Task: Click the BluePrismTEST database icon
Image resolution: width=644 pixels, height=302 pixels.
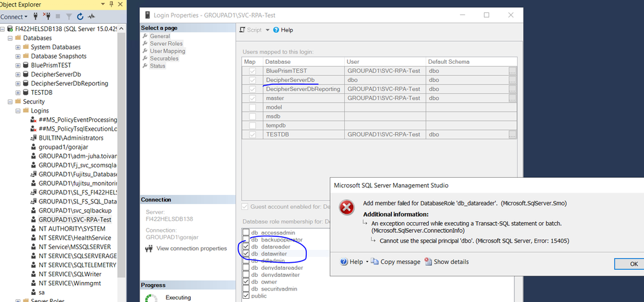Action: [26, 65]
